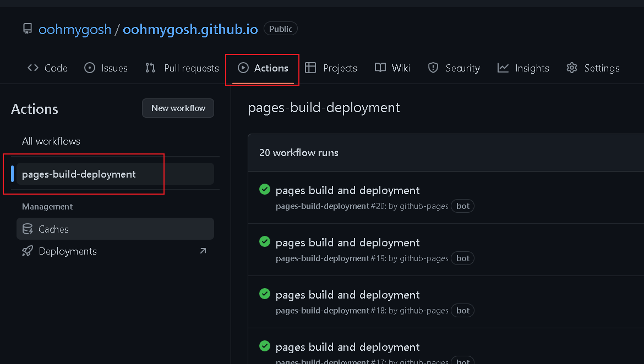This screenshot has width=644, height=364.
Task: Click the Wiki book icon
Action: (x=379, y=68)
